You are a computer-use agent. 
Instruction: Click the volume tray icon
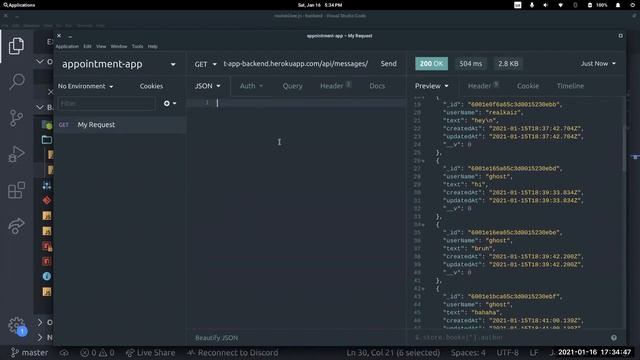(x=546, y=5)
